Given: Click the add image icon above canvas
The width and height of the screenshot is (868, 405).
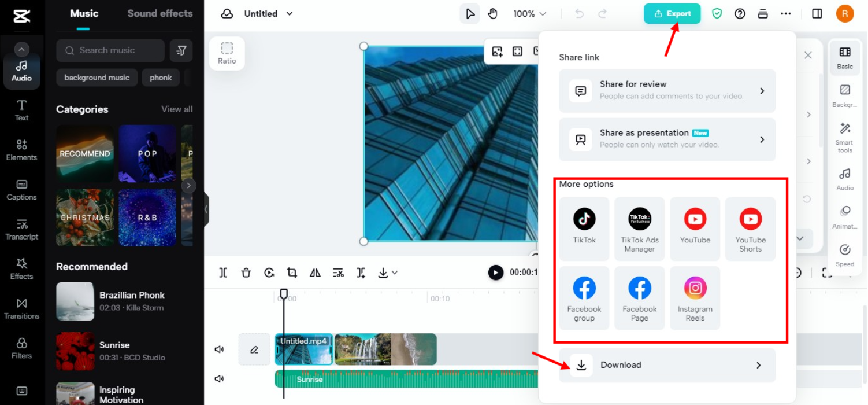Looking at the screenshot, I should coord(497,51).
